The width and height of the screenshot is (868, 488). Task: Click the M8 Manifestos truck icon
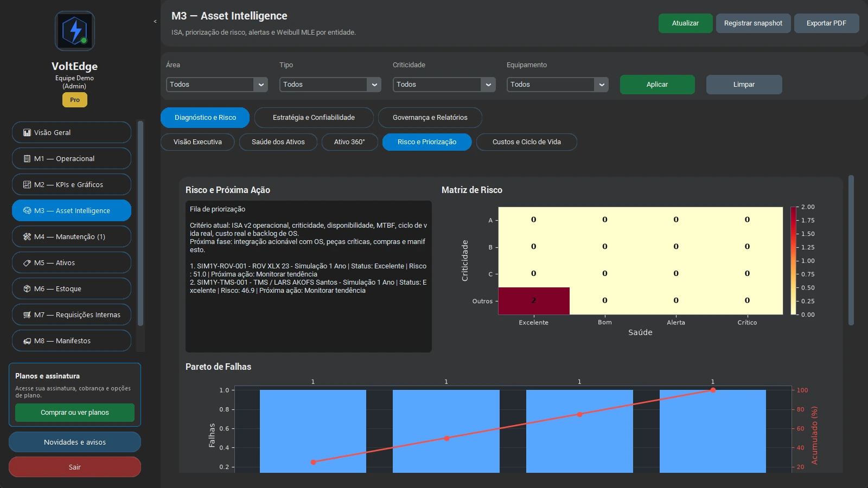pyautogui.click(x=27, y=341)
